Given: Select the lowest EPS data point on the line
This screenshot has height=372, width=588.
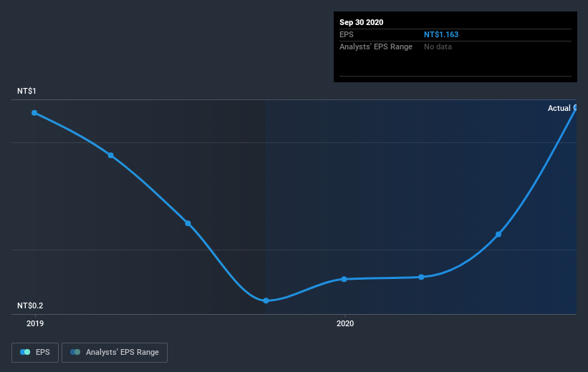Looking at the screenshot, I should tap(266, 300).
